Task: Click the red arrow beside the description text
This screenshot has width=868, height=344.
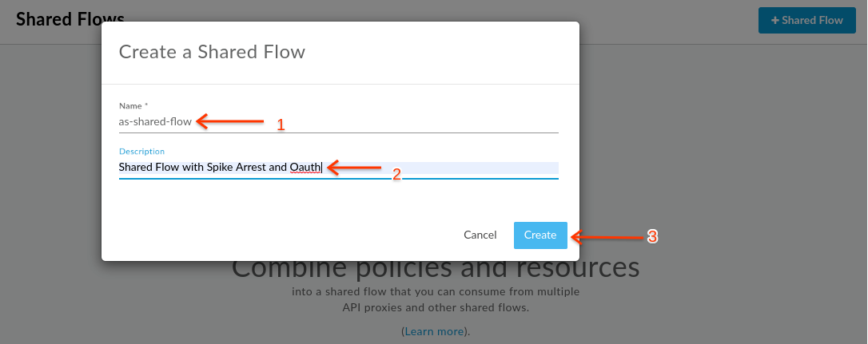Action: [354, 167]
